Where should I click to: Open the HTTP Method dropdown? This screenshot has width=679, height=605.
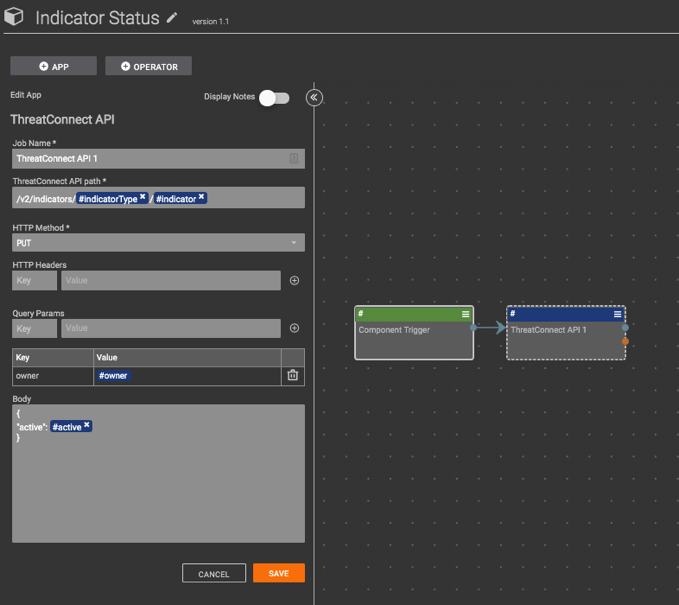(158, 243)
